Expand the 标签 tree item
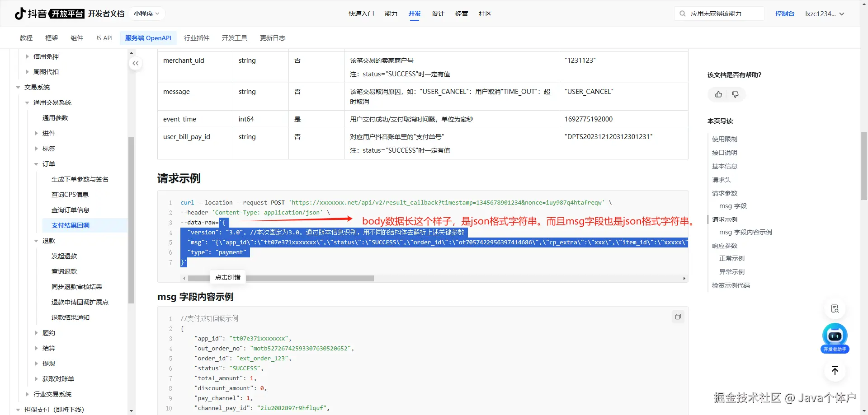Screen dimensions: 868x415 (x=36, y=149)
